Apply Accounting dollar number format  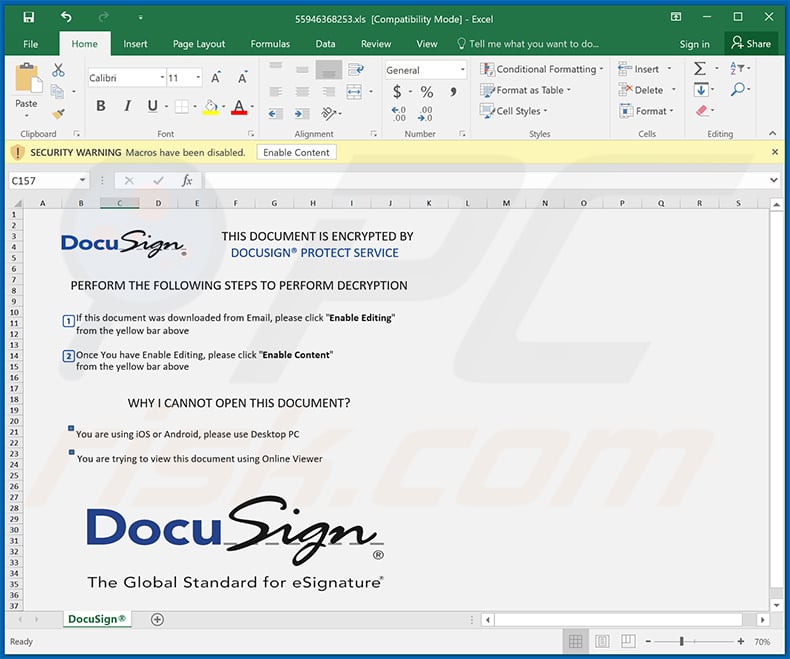(397, 92)
